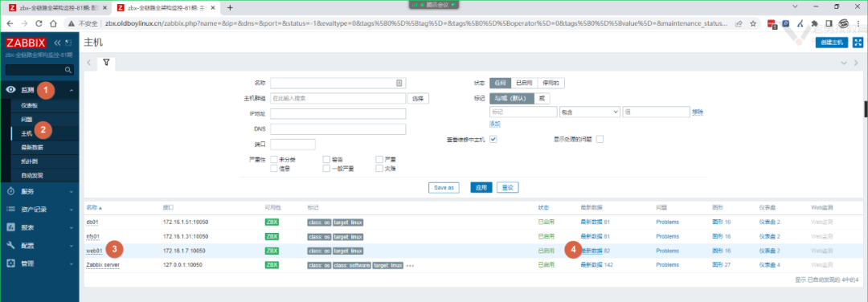
Task: Check the 信息 severity checkbox
Action: pos(273,168)
